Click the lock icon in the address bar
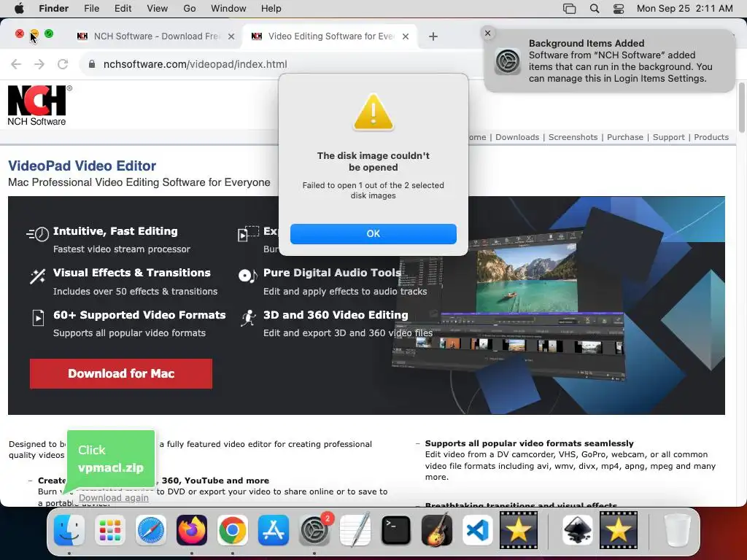The image size is (747, 560). pos(92,64)
